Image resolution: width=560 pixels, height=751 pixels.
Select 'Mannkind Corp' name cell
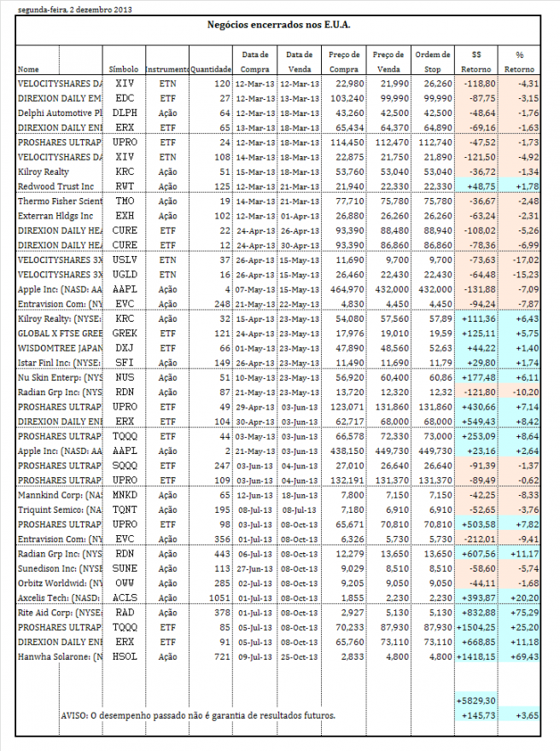[60, 495]
